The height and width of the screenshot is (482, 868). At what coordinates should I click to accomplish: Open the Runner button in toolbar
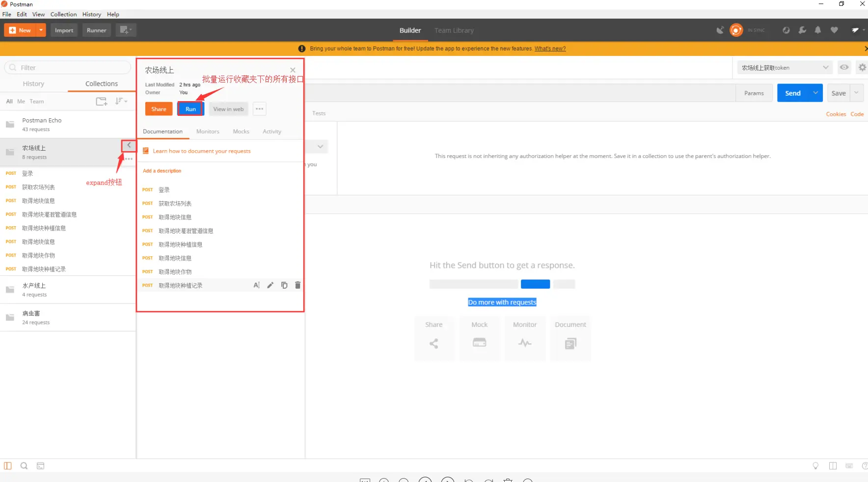click(x=97, y=30)
